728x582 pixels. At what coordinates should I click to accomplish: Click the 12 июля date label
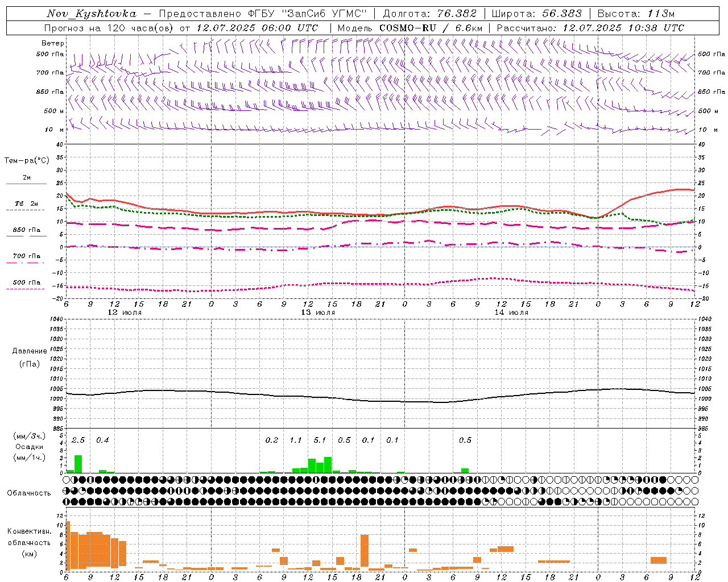pyautogui.click(x=125, y=312)
